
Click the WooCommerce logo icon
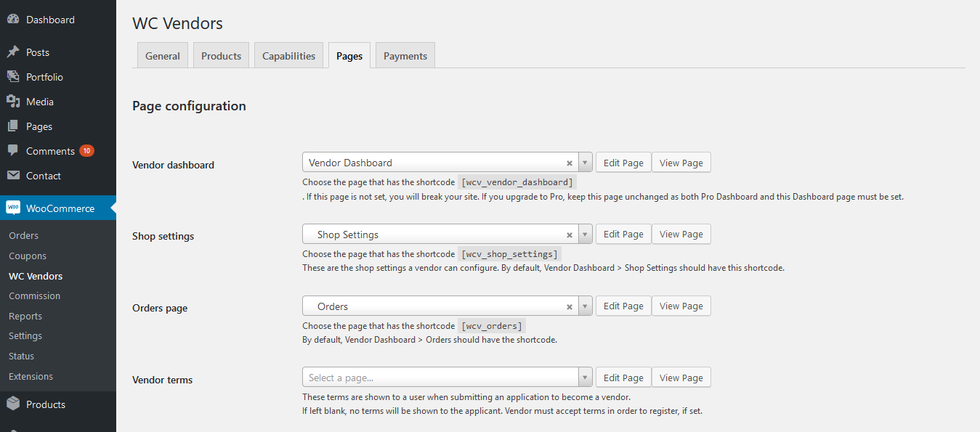(13, 208)
